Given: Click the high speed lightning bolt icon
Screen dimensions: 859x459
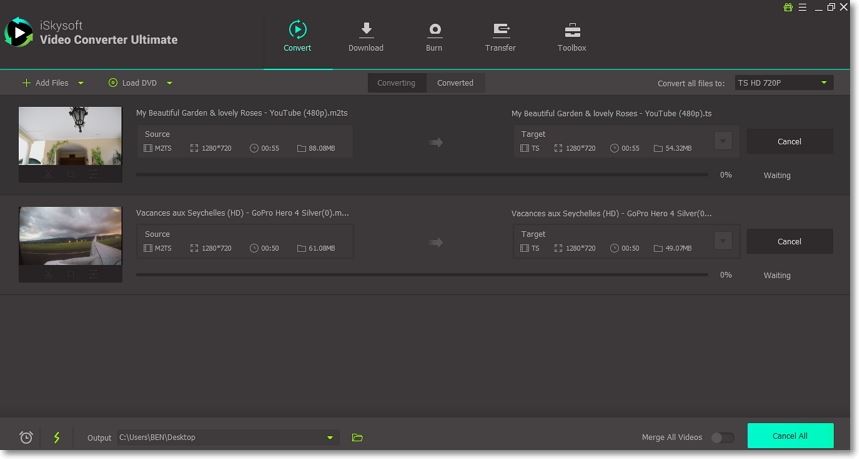Looking at the screenshot, I should (x=57, y=437).
